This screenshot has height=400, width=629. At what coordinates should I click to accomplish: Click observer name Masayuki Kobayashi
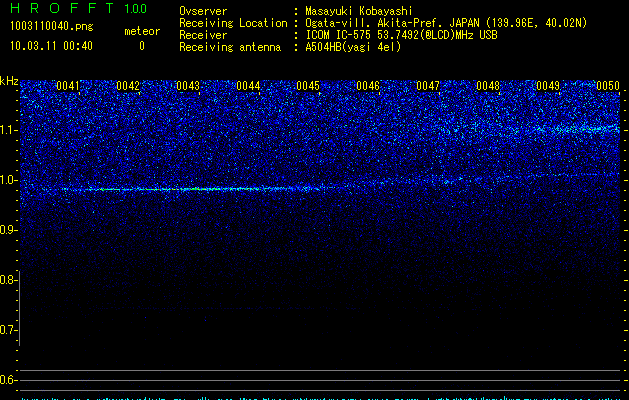coord(359,11)
